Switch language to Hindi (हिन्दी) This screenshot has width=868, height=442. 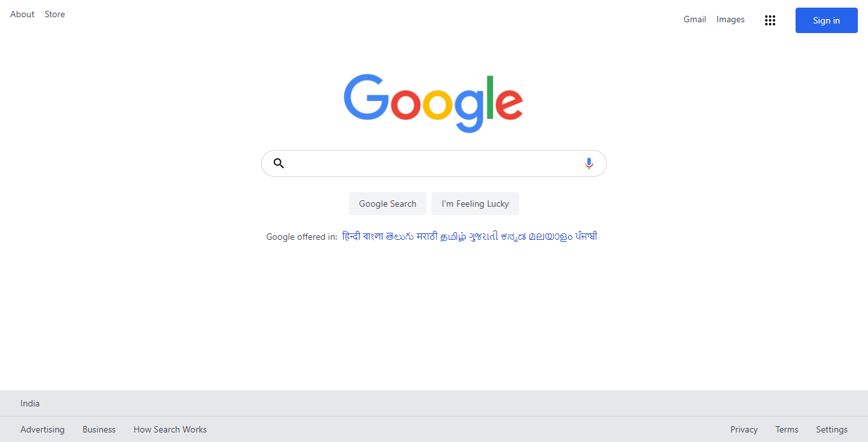351,237
